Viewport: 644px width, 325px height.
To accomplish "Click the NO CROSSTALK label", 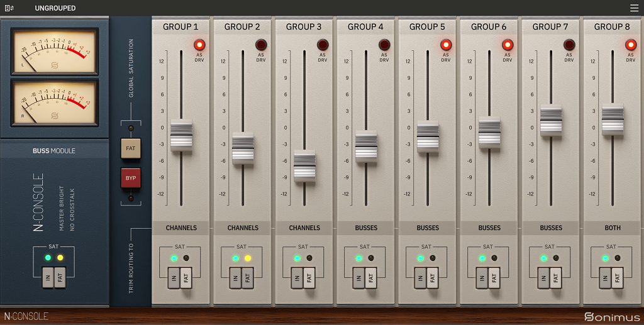I will (72, 210).
